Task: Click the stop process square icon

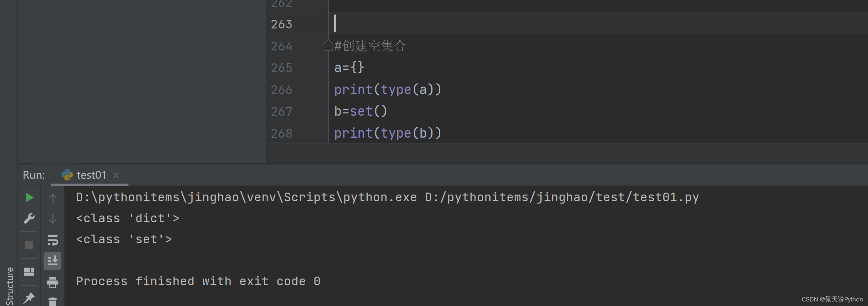Action: tap(29, 245)
